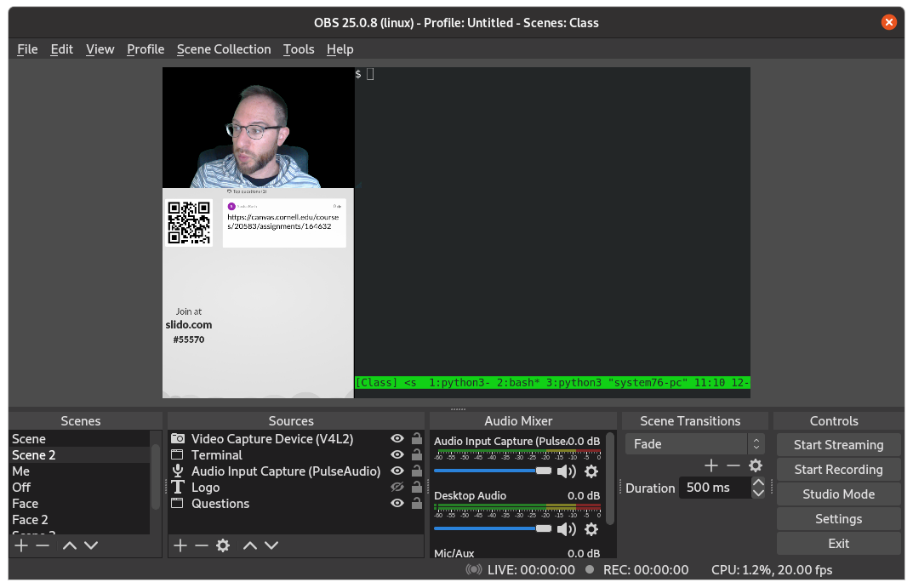Lock the Audio Input Capture source

(417, 471)
